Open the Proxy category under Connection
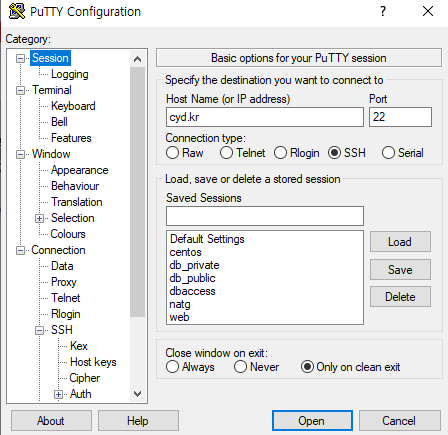The height and width of the screenshot is (435, 448). click(64, 282)
